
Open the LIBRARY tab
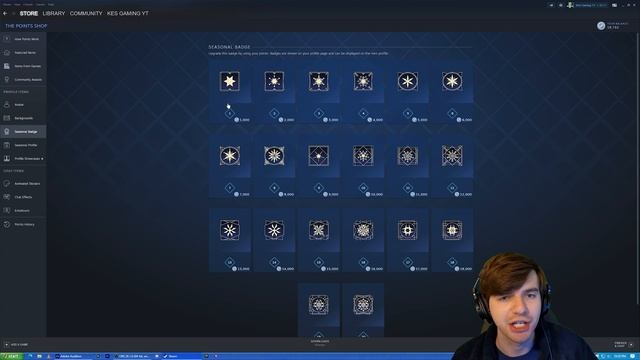(54, 13)
